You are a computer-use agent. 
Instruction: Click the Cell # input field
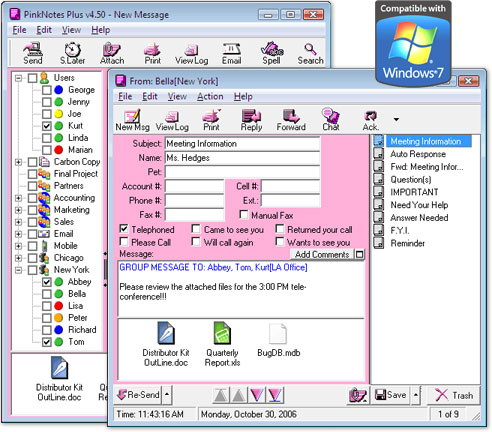click(x=290, y=186)
